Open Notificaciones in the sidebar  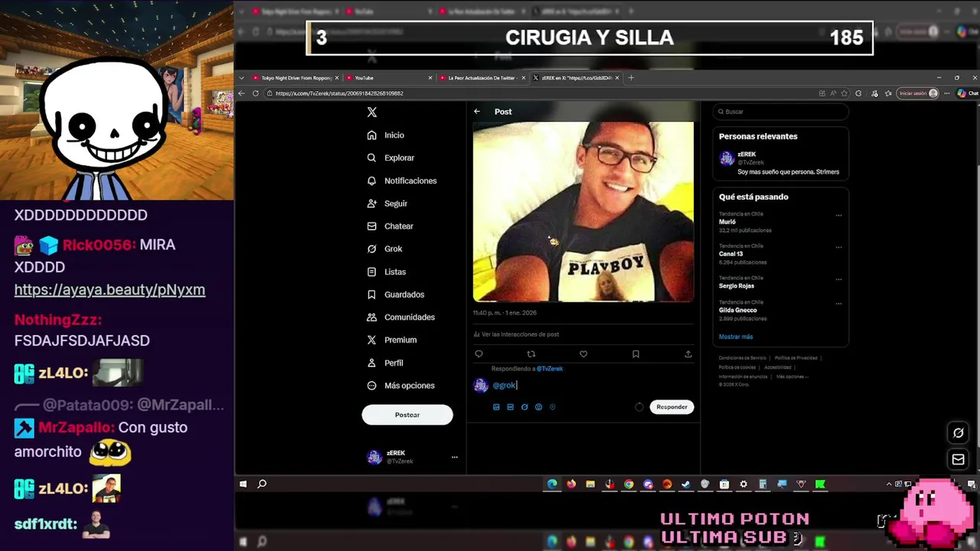pyautogui.click(x=402, y=181)
